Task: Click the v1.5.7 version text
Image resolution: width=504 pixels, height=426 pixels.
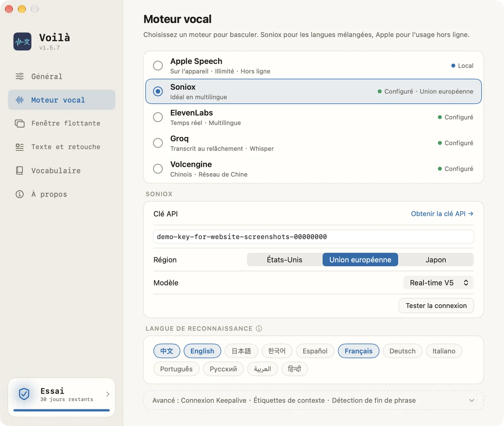Action: (x=50, y=48)
